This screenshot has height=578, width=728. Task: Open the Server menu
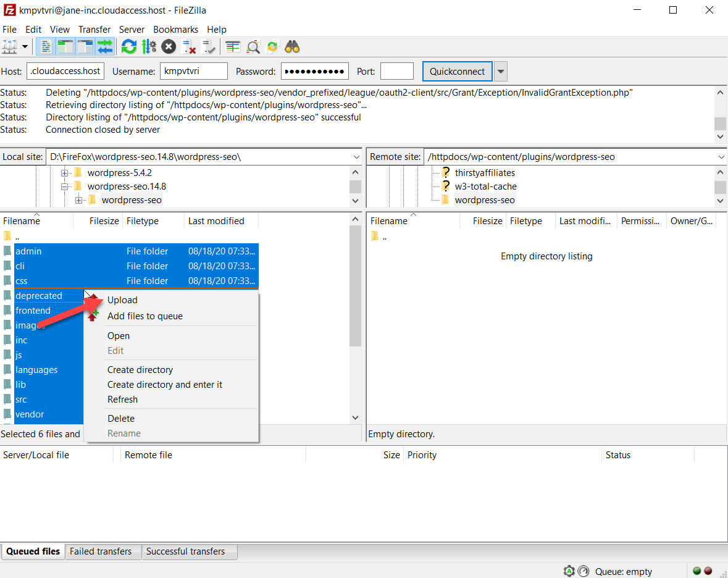[132, 29]
